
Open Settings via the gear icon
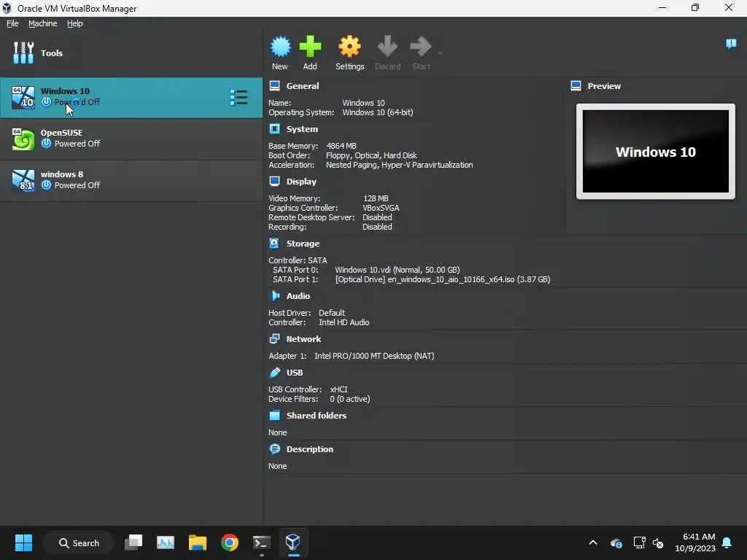click(349, 47)
